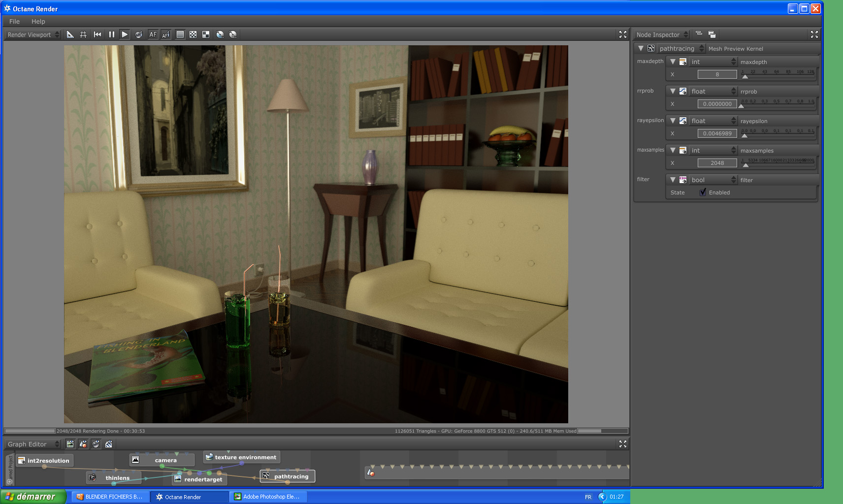The image size is (843, 504).
Task: Toggle the checkerboard alpha background icon
Action: tap(193, 34)
